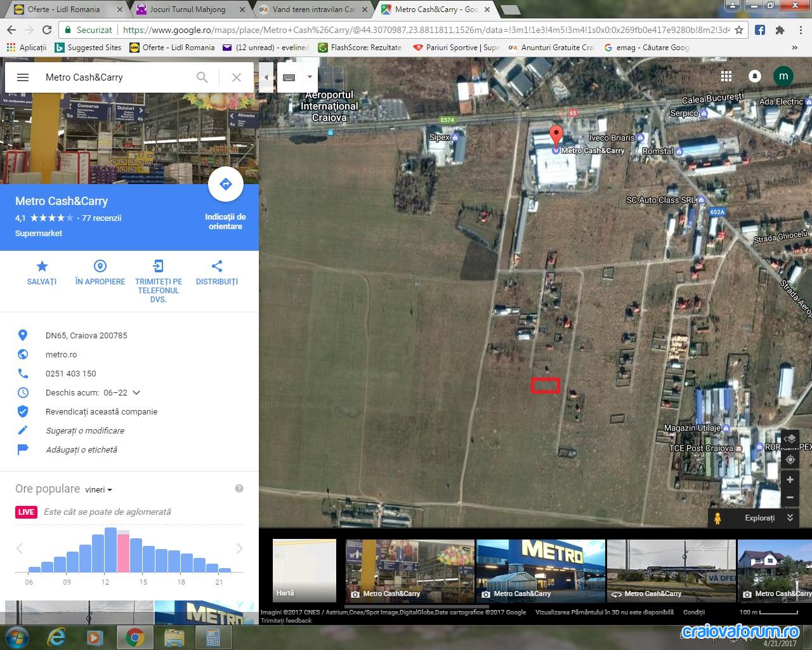The image size is (812, 650).
Task: Bookmark this page with the star
Action: (x=739, y=30)
